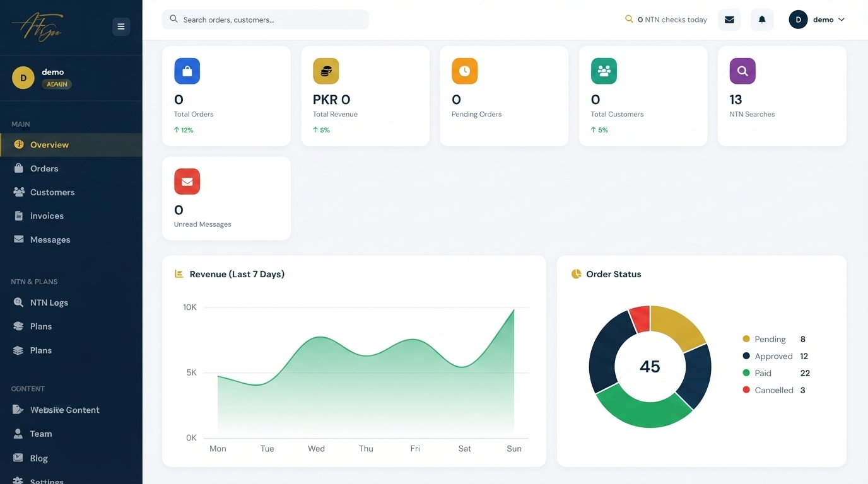Click the Paid count 22 in legend

point(805,373)
